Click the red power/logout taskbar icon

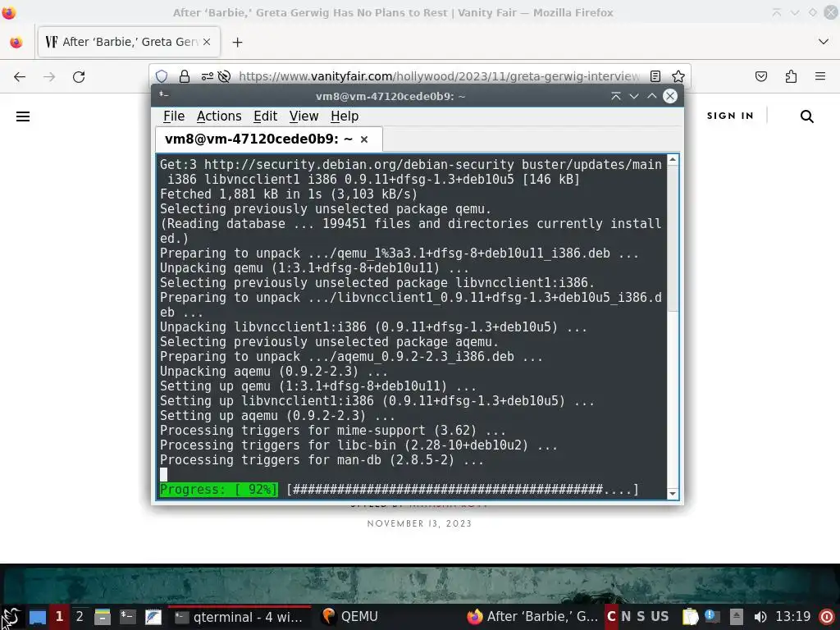click(x=828, y=617)
